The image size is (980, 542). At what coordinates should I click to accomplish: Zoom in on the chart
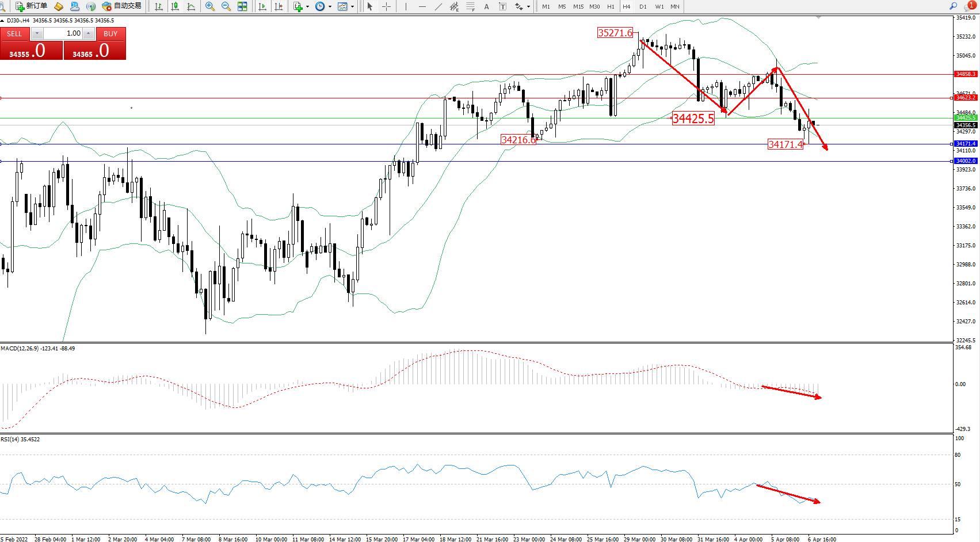[x=210, y=6]
